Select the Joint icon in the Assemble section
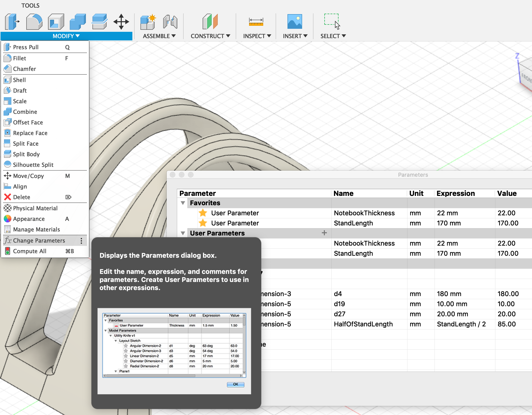The width and height of the screenshot is (532, 415). click(x=170, y=22)
